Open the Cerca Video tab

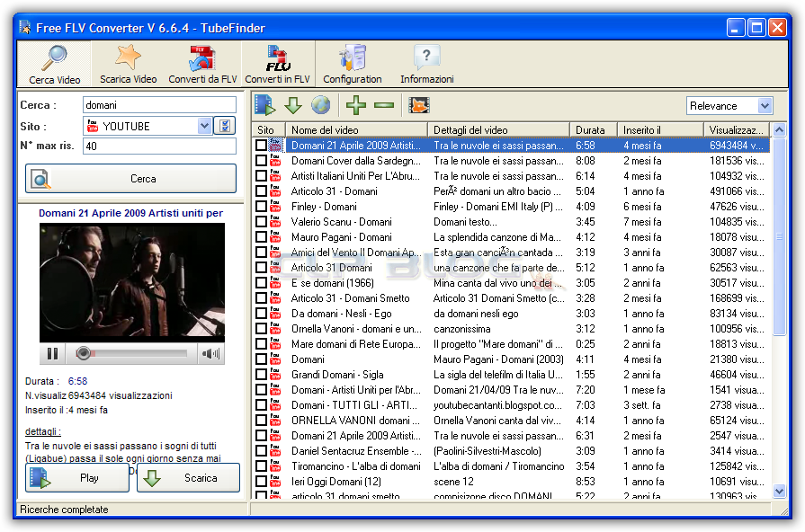(x=55, y=64)
